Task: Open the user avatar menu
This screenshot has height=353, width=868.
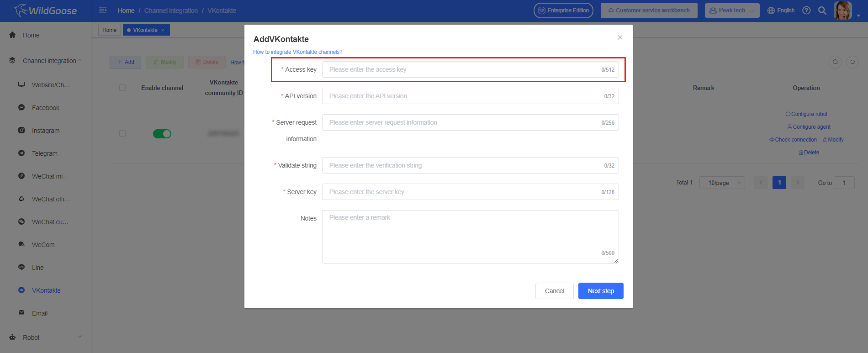Action: pyautogui.click(x=843, y=10)
